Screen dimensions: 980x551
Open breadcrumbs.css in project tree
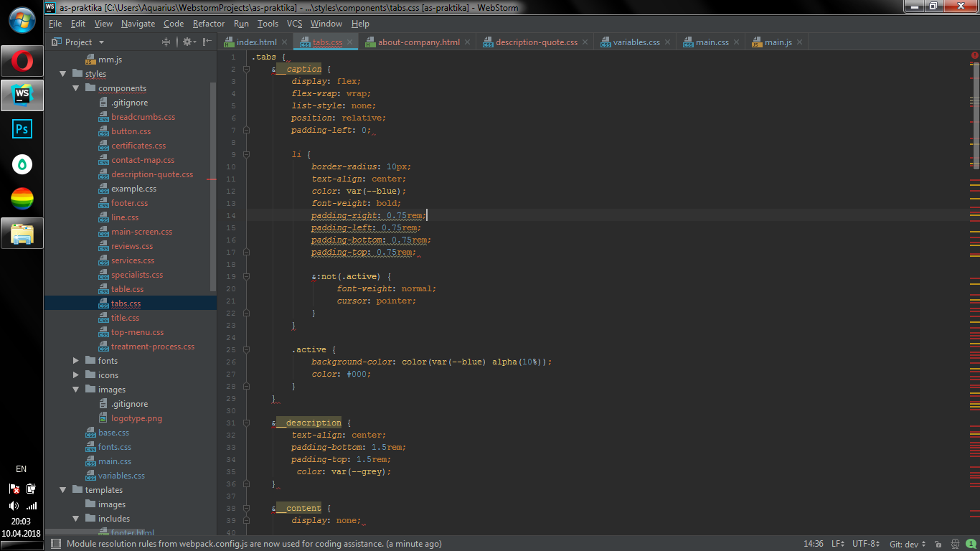pyautogui.click(x=143, y=117)
